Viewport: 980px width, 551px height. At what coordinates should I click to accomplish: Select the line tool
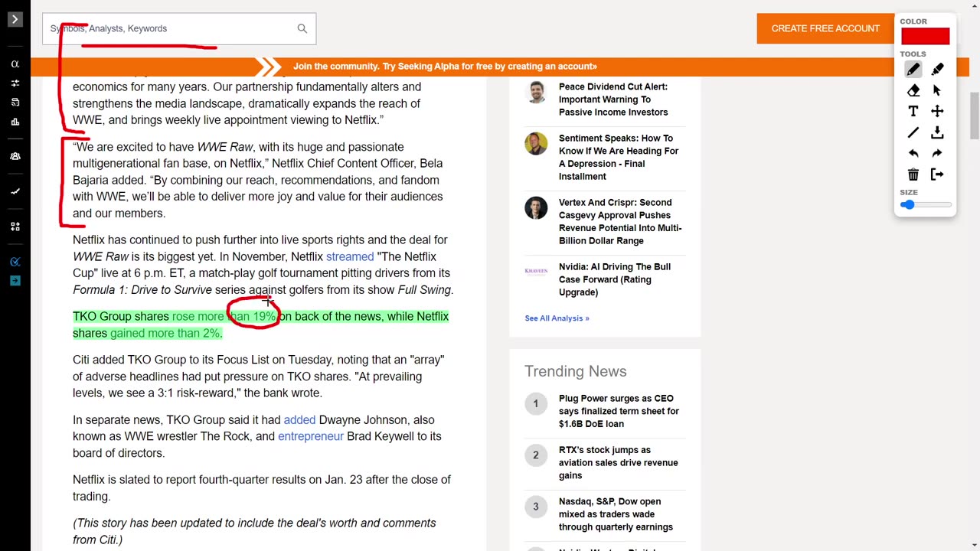pos(913,132)
